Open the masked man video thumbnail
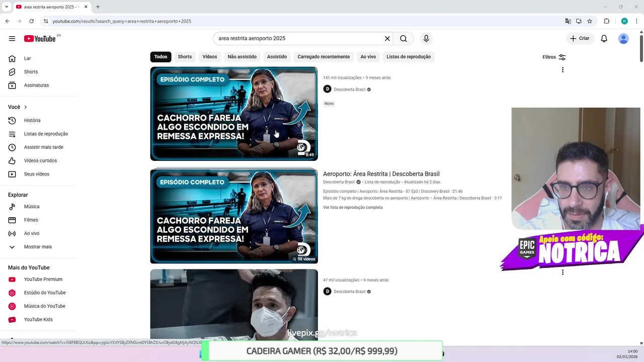 point(234,304)
